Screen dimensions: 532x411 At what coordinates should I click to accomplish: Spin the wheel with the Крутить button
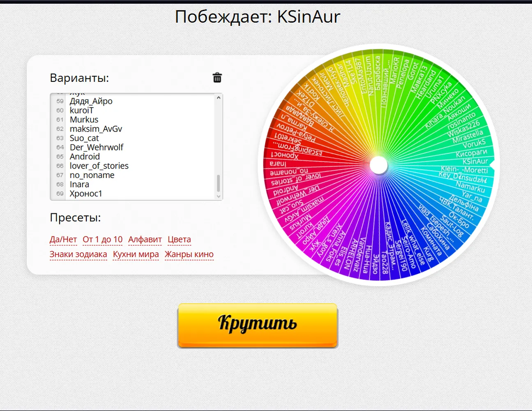tap(258, 326)
